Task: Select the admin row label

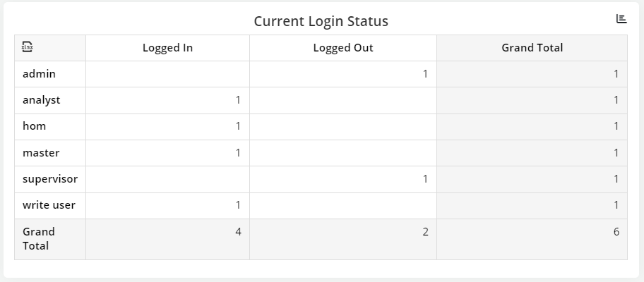Action: 39,74
